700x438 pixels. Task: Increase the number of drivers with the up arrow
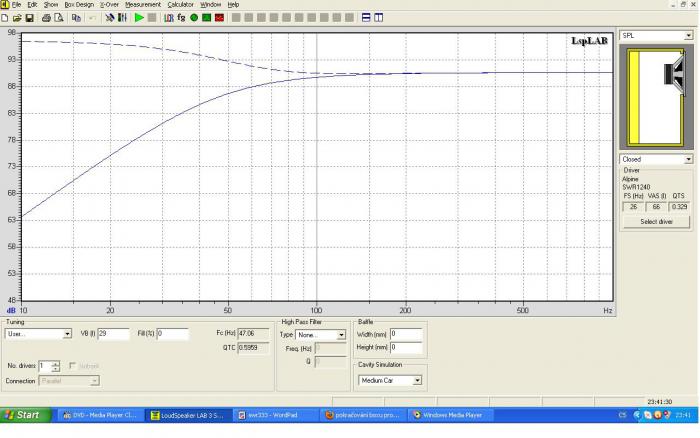click(x=55, y=363)
